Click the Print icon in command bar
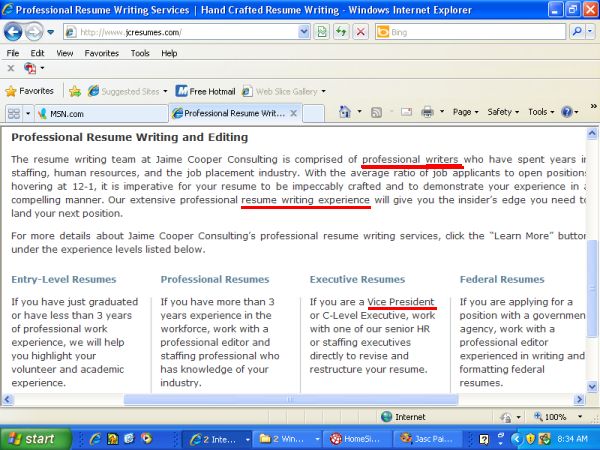This screenshot has width=600, height=450. 427,112
